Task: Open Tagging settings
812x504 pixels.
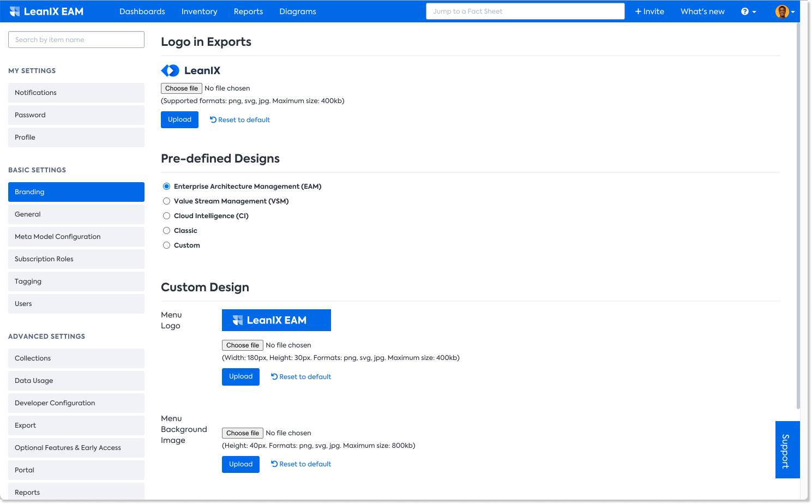Action: tap(76, 281)
